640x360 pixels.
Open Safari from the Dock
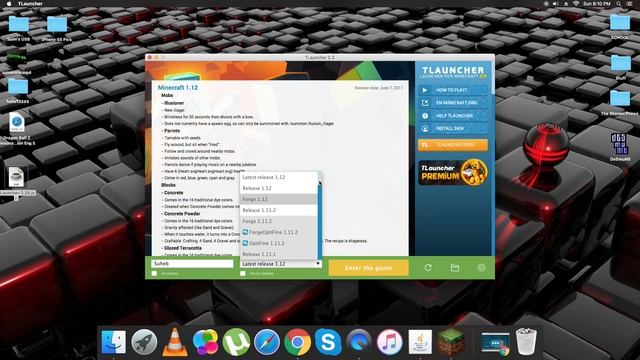click(x=267, y=342)
